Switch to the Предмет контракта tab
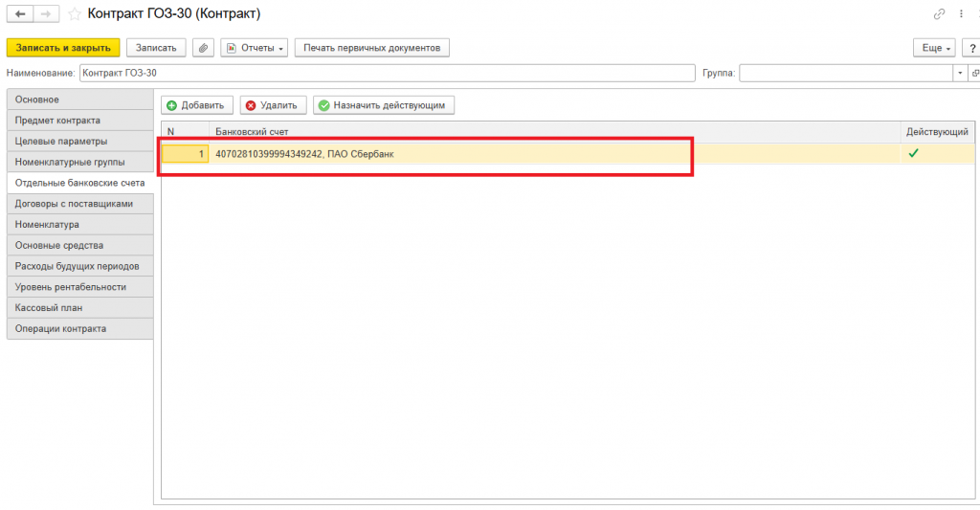The image size is (980, 510). (80, 120)
